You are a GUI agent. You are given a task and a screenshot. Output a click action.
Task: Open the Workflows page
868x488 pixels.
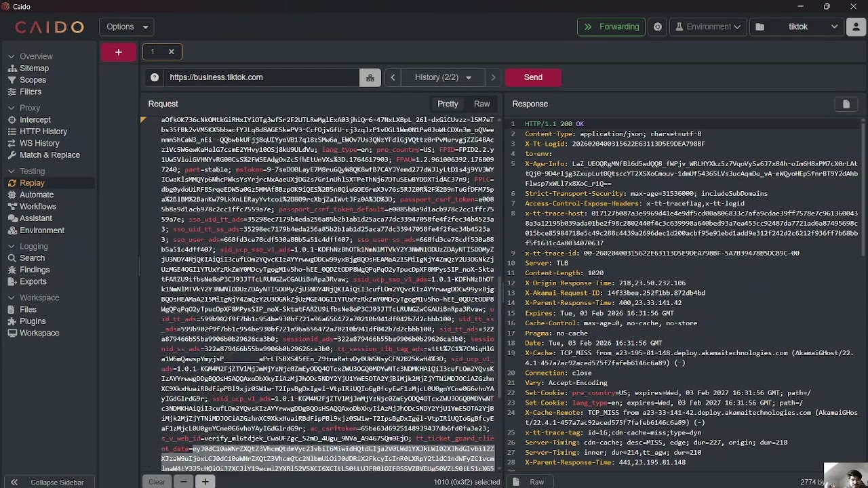click(x=37, y=207)
